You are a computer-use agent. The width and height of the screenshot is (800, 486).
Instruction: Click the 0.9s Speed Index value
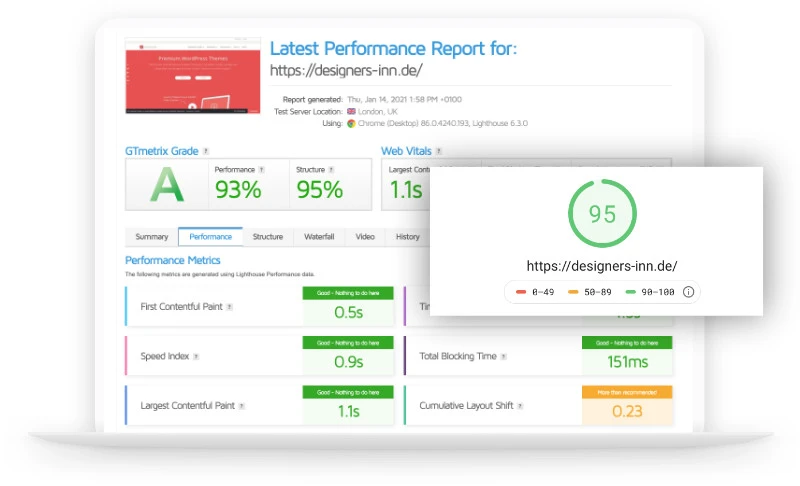[348, 362]
